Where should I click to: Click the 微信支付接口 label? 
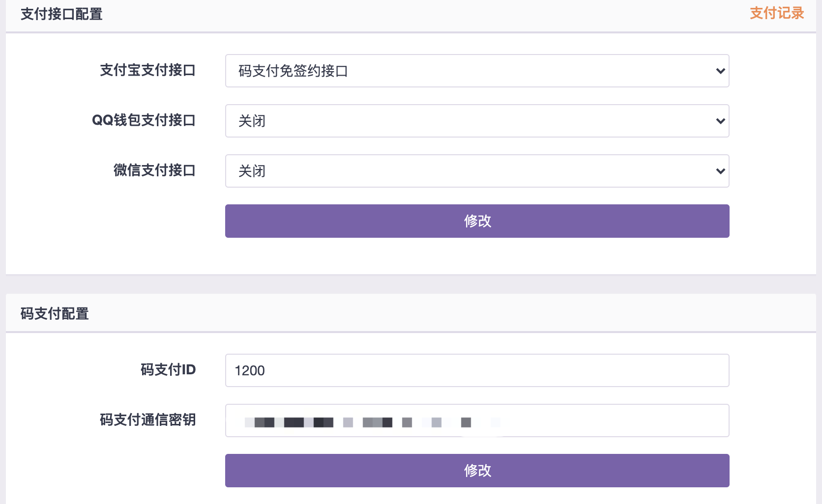[x=154, y=170]
